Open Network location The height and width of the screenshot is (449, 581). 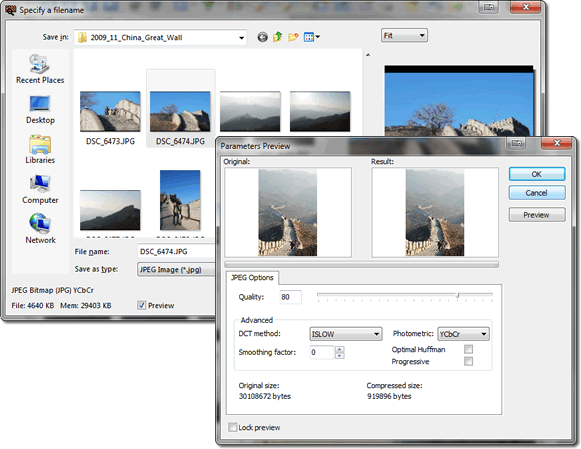tap(40, 229)
